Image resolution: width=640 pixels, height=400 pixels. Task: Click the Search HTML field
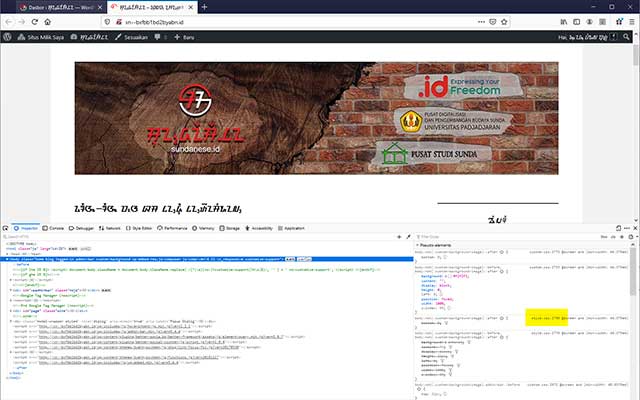(x=198, y=237)
